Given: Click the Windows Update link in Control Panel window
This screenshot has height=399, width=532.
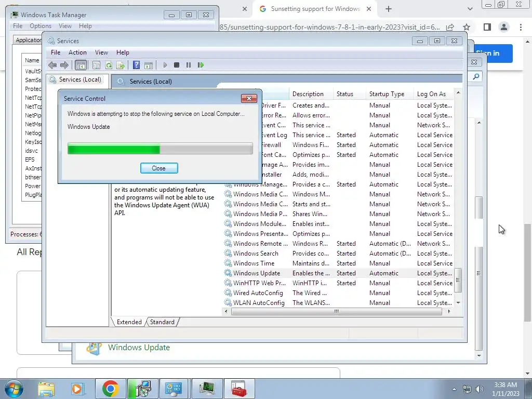Looking at the screenshot, I should tap(139, 348).
